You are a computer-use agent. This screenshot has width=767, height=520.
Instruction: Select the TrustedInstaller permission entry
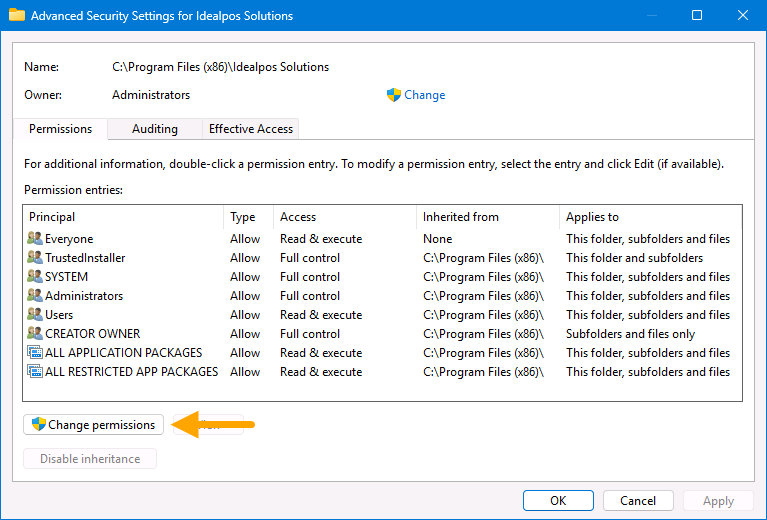[x=383, y=258]
